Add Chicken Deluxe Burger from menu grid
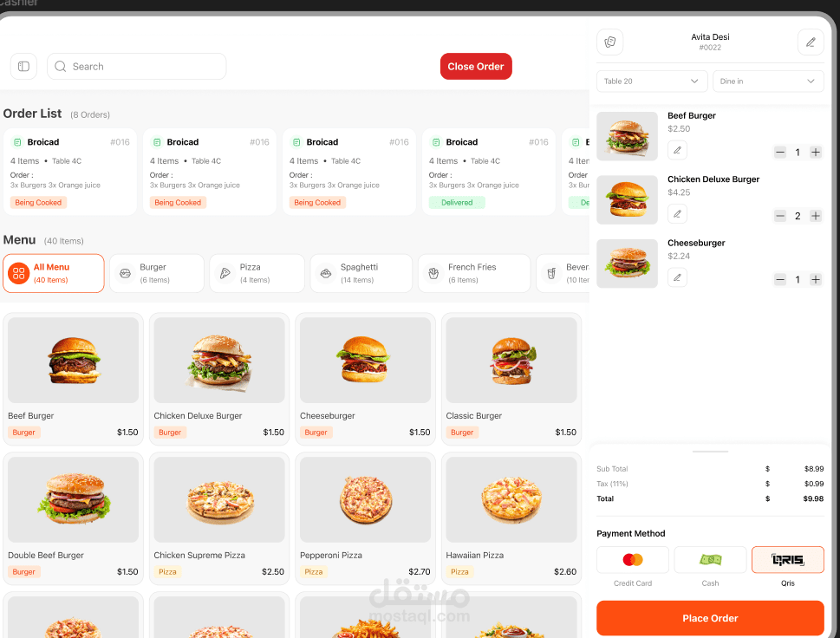840x638 pixels. click(219, 379)
